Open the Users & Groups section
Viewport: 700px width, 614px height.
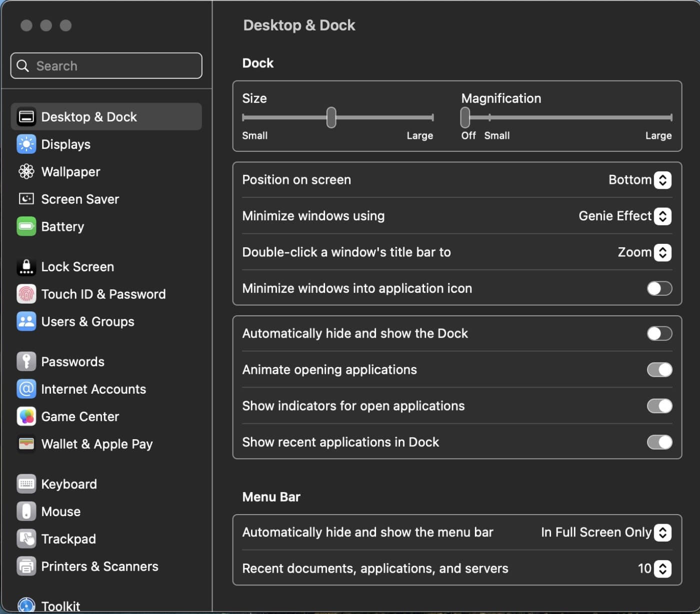(87, 322)
